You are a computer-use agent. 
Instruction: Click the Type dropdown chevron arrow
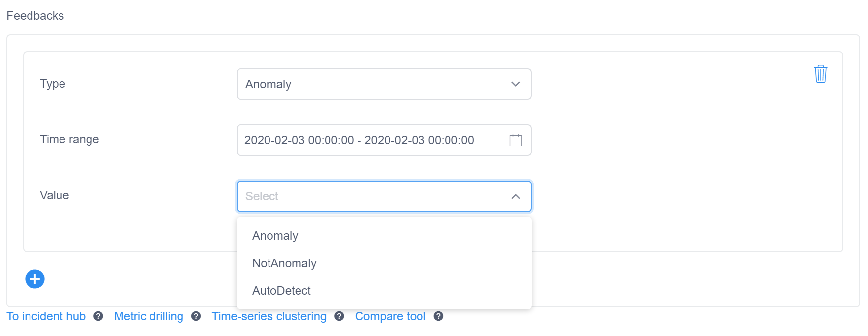point(515,84)
